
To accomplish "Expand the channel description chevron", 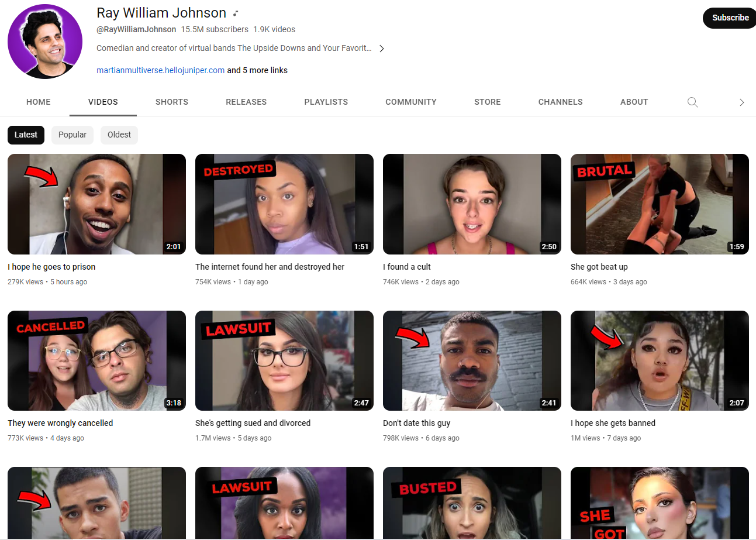I will pyautogui.click(x=381, y=49).
